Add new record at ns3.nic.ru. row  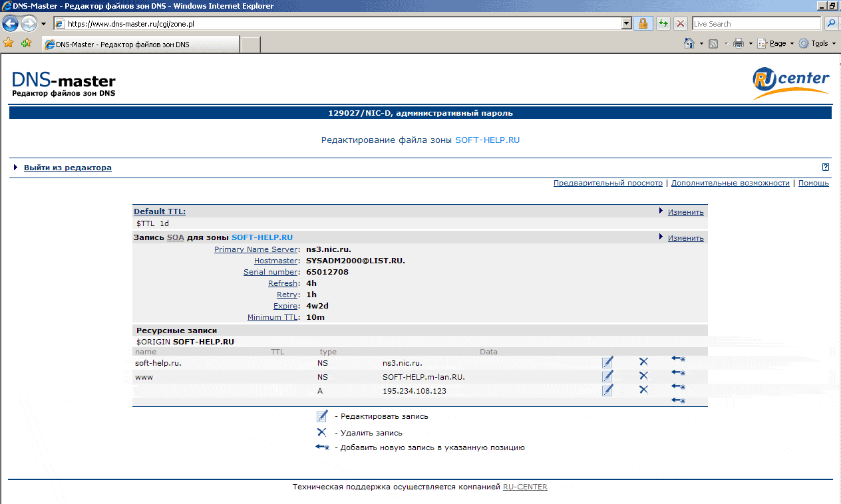(x=678, y=359)
